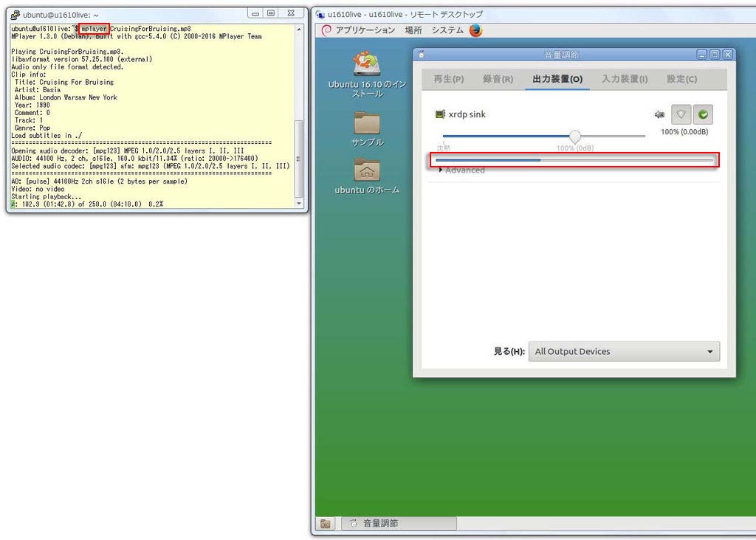Open the サンプル folder on desktop

click(367, 129)
